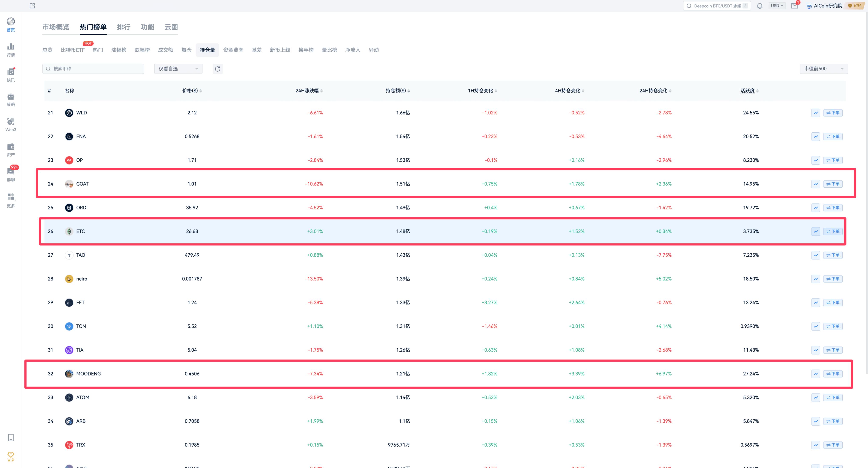
Task: Click 下单 button for ORDI row
Action: [833, 208]
